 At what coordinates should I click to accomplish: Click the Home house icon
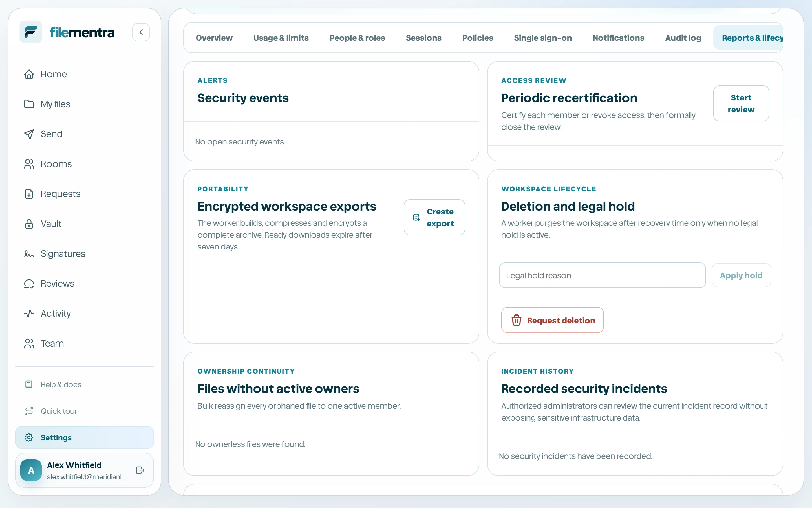tap(29, 74)
